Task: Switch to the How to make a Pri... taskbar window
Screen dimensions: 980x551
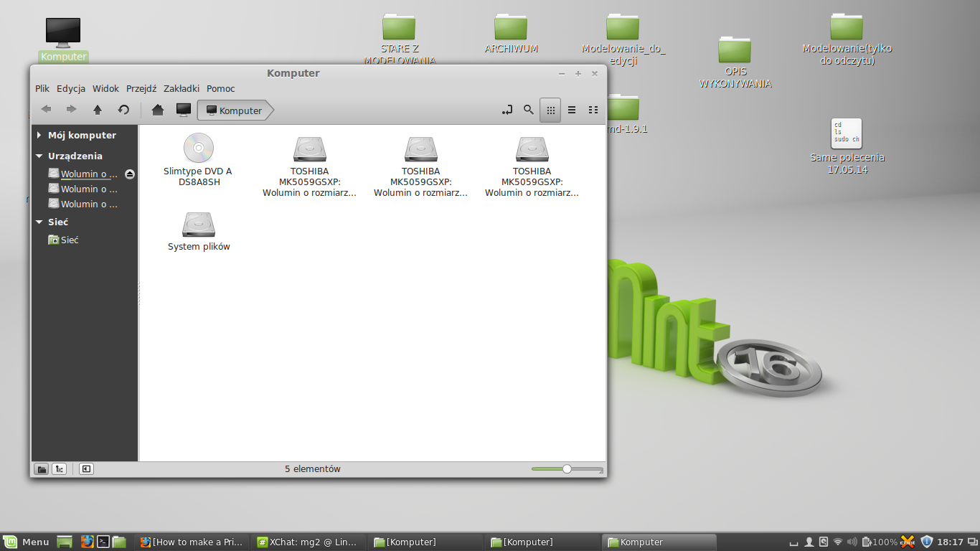Action: [x=192, y=542]
